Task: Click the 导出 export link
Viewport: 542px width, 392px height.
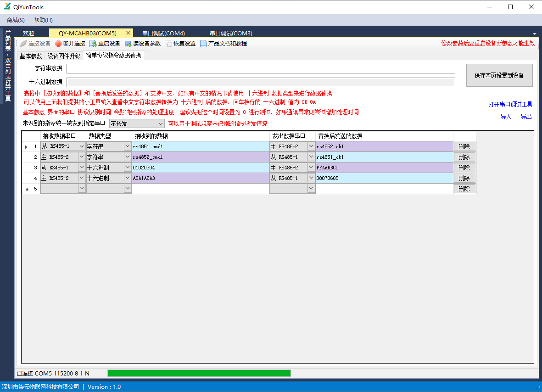Action: (x=526, y=117)
